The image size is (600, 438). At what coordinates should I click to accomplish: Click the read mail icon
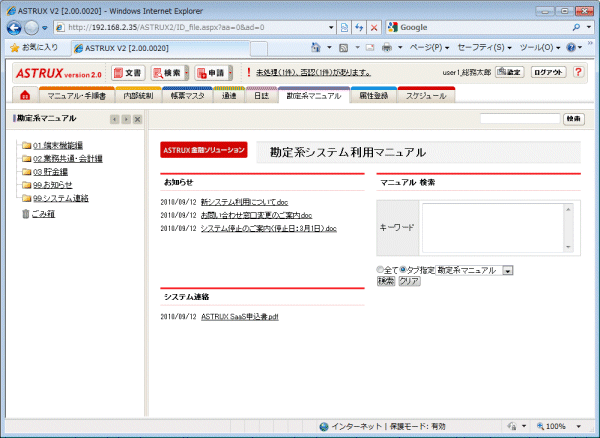point(370,48)
